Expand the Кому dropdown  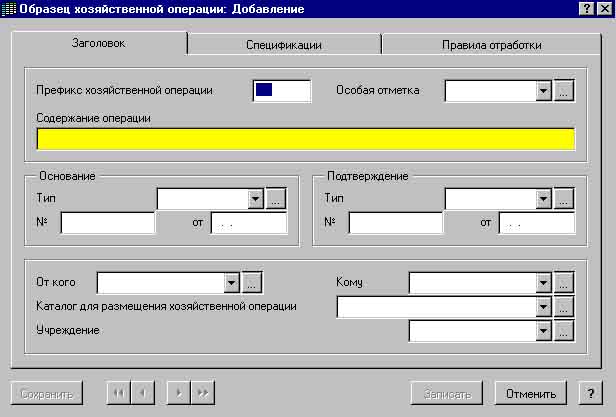[x=544, y=283]
